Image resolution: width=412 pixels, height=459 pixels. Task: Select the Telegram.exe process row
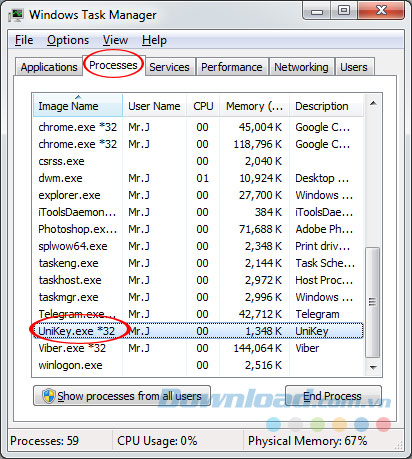coord(198,314)
